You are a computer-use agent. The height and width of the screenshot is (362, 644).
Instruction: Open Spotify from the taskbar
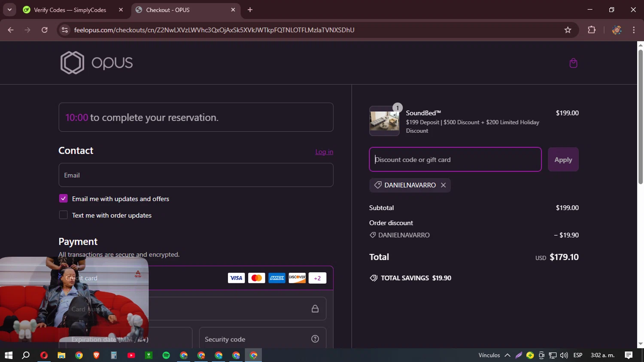pyautogui.click(x=166, y=355)
